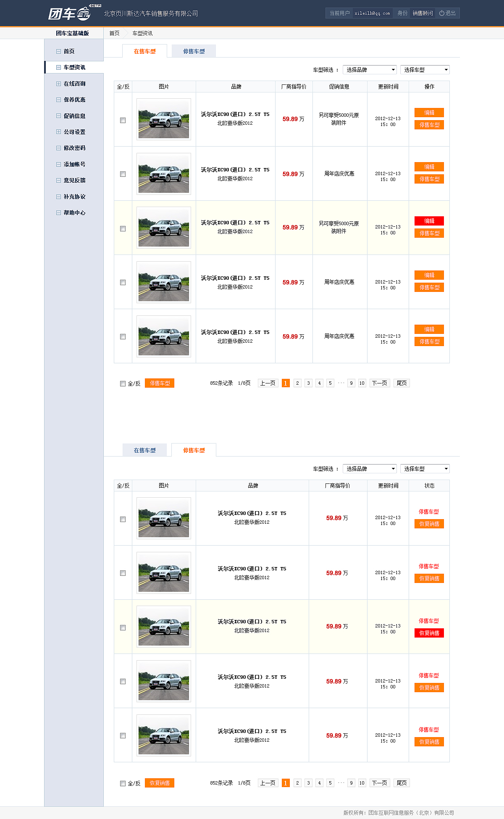Click the minus icon beside 首页 in sidebar
504x819 pixels.
pyautogui.click(x=58, y=51)
